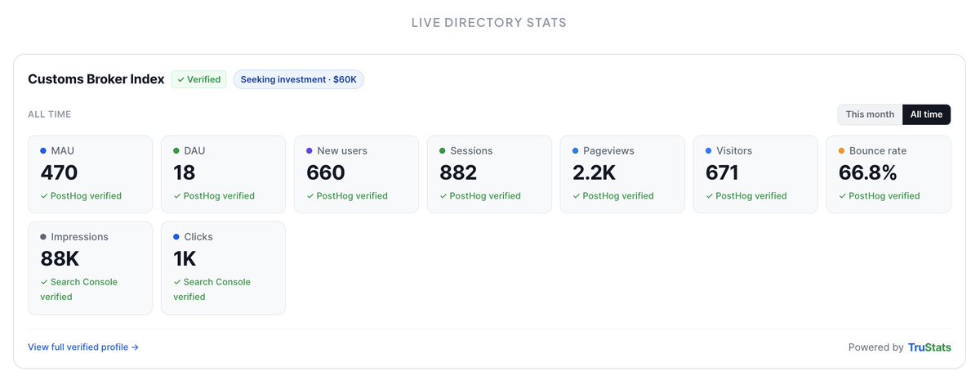980x385 pixels.
Task: Click the New users value 660
Action: pos(326,173)
